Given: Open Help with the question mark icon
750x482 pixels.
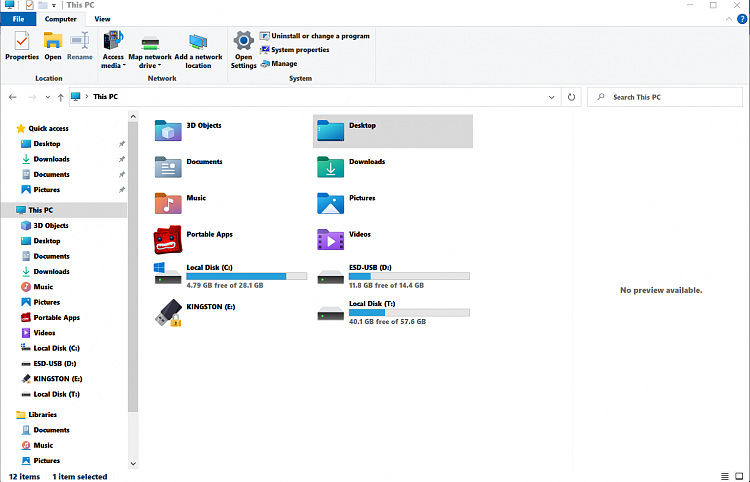Looking at the screenshot, I should pyautogui.click(x=742, y=19).
